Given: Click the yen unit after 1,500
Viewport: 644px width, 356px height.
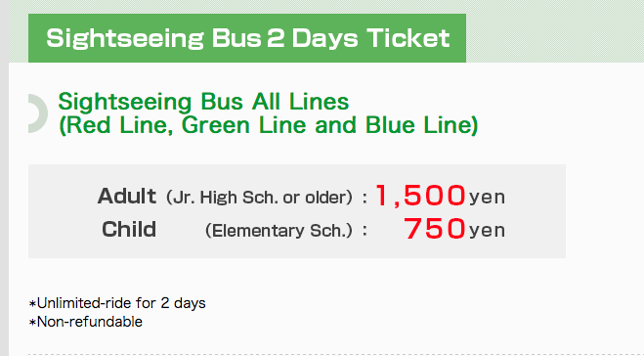Looking at the screenshot, I should click(487, 198).
